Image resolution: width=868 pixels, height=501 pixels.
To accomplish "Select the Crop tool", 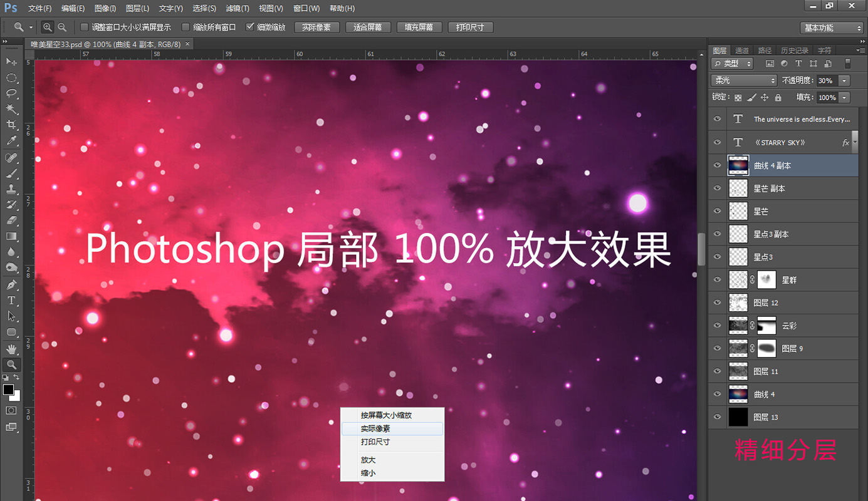I will 11,125.
